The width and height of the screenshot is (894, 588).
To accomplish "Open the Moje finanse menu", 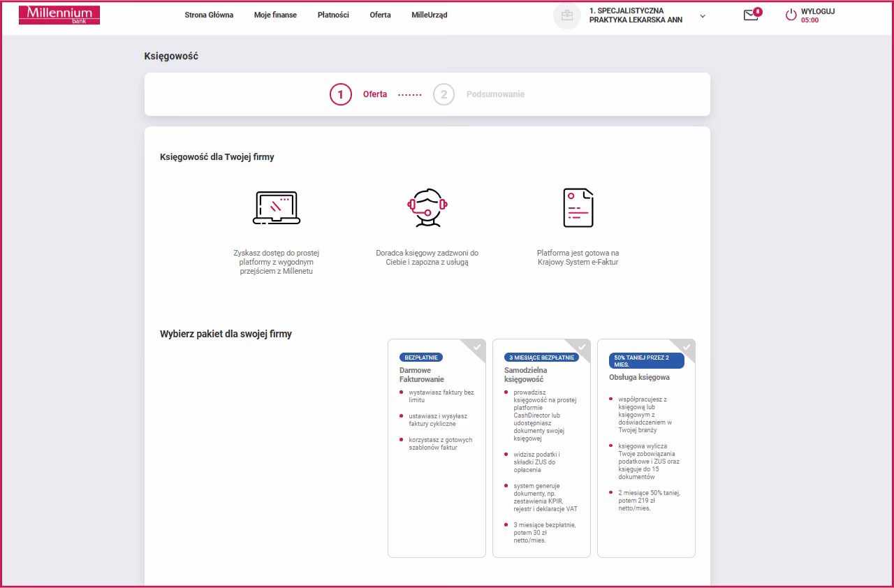I will pos(275,15).
